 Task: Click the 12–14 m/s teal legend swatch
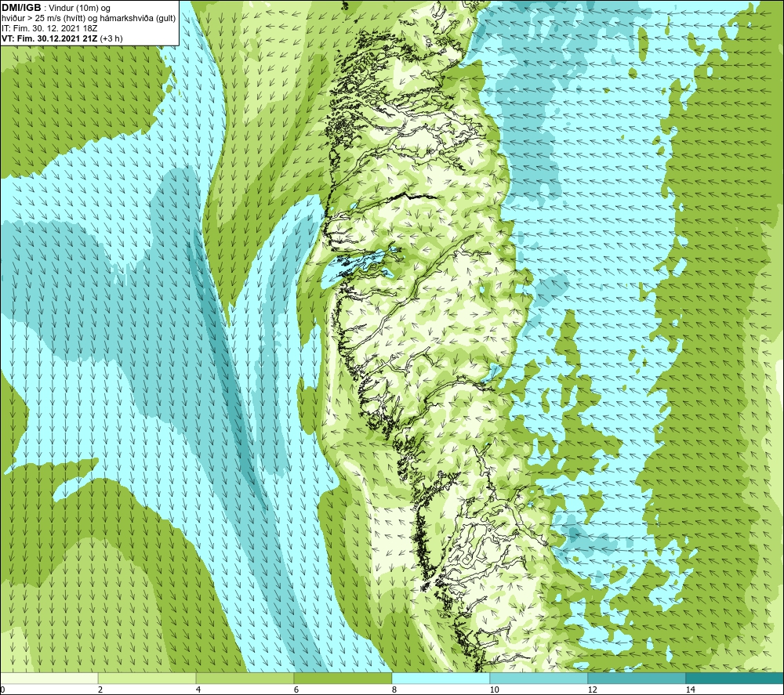click(637, 678)
